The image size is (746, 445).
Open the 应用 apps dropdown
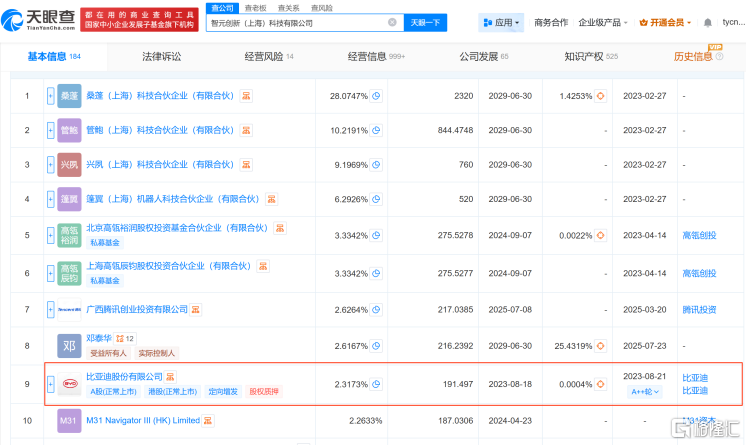(x=501, y=22)
